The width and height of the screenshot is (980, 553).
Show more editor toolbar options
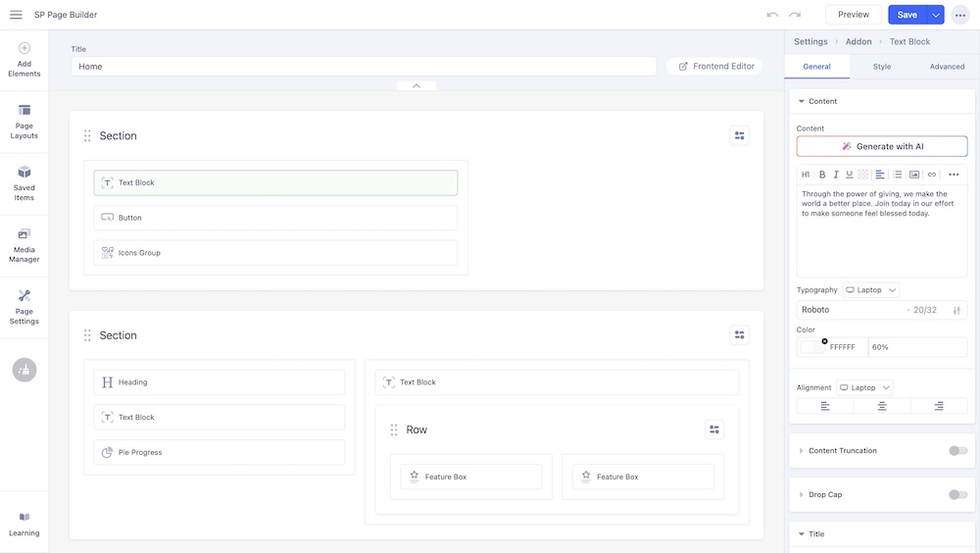954,175
